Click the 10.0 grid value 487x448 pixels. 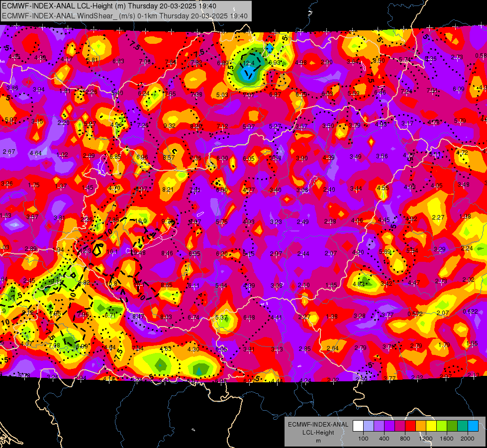tap(141, 221)
